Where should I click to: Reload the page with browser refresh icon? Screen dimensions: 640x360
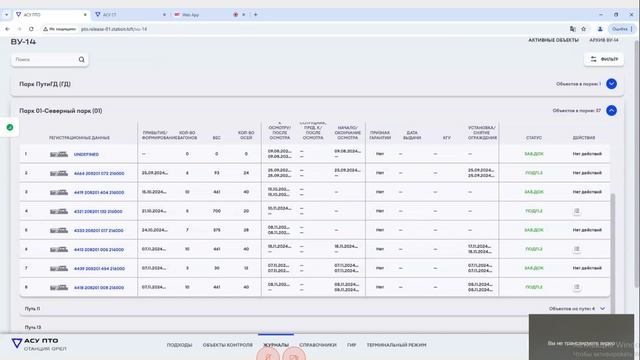coord(31,29)
